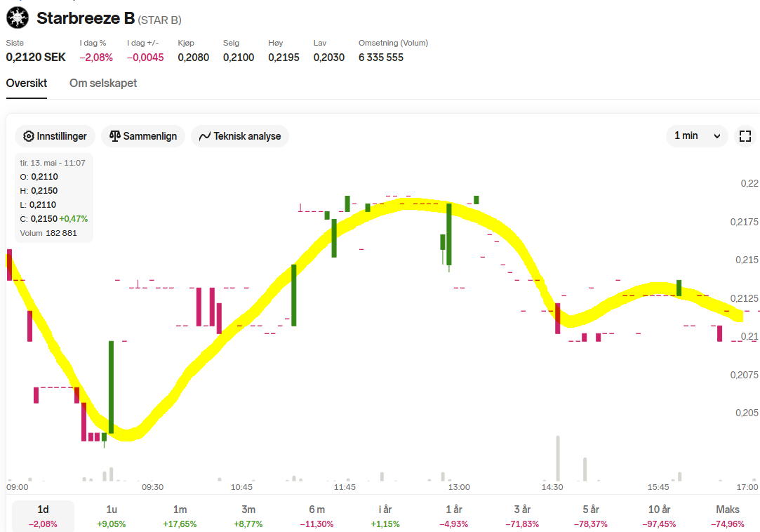Select the Maks time range
Screen dimensions: 760x532
[728, 516]
